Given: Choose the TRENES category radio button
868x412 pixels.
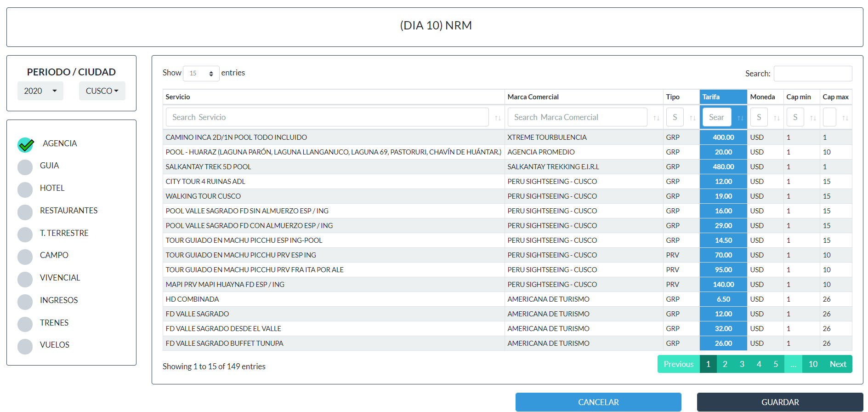Looking at the screenshot, I should (x=25, y=324).
